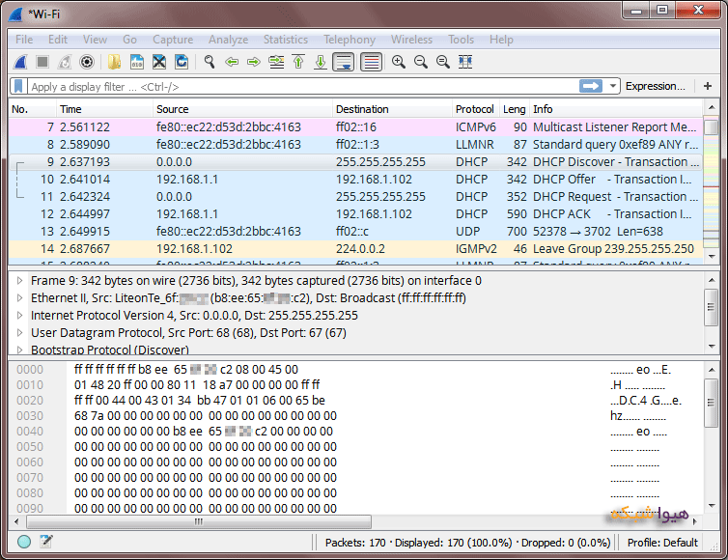Go to the first packet arrow icon

coord(298,62)
